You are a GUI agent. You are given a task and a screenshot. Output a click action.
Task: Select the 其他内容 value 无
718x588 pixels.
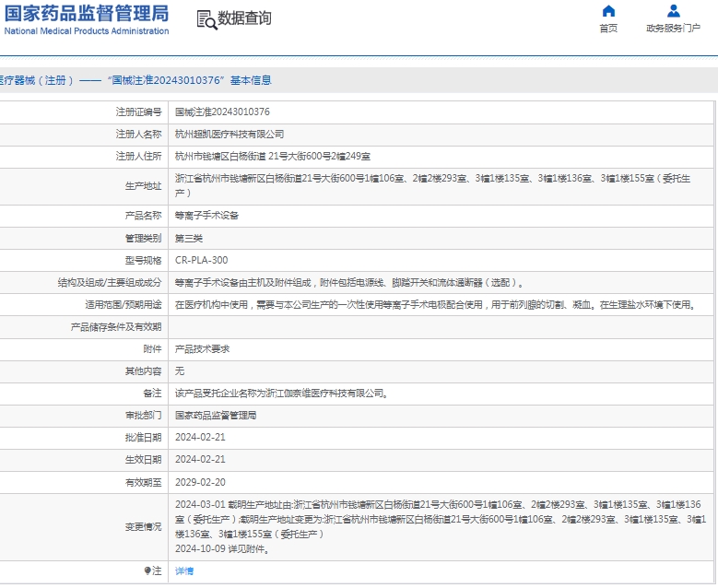(180, 370)
